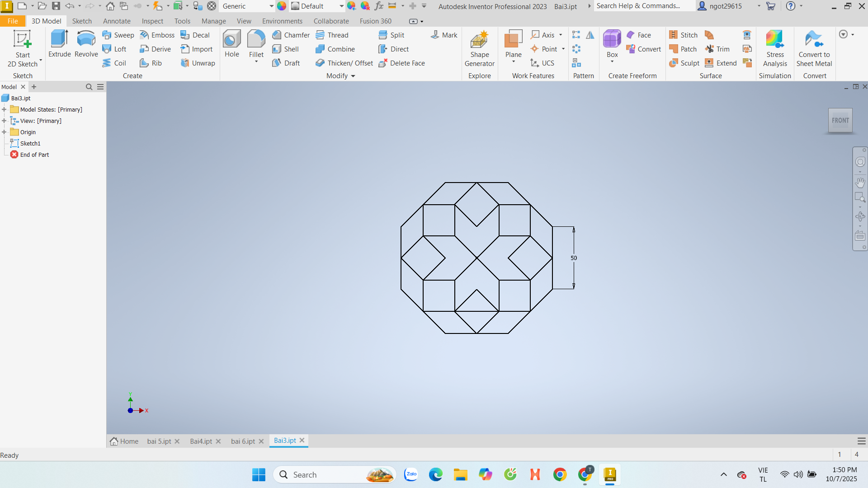
Task: Click the File menu button
Action: (x=13, y=21)
